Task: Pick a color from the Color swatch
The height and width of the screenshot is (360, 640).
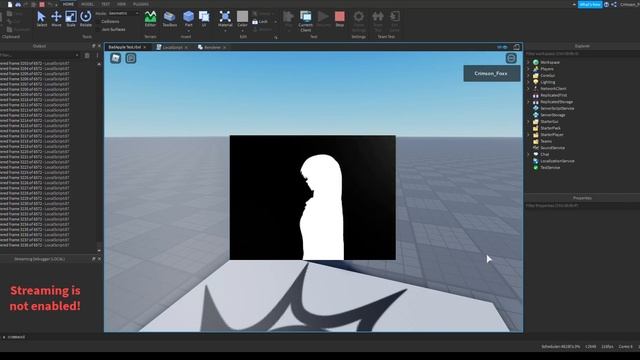Action: point(242,16)
